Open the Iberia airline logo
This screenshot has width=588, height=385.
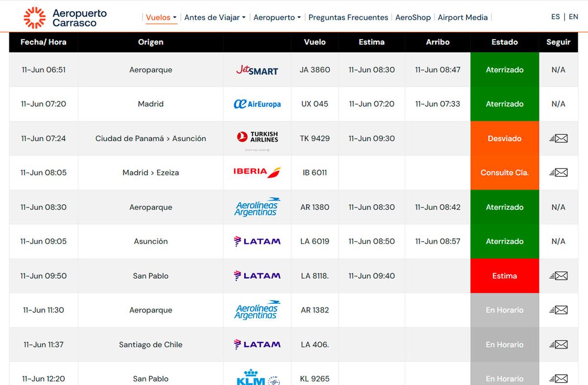tap(257, 172)
